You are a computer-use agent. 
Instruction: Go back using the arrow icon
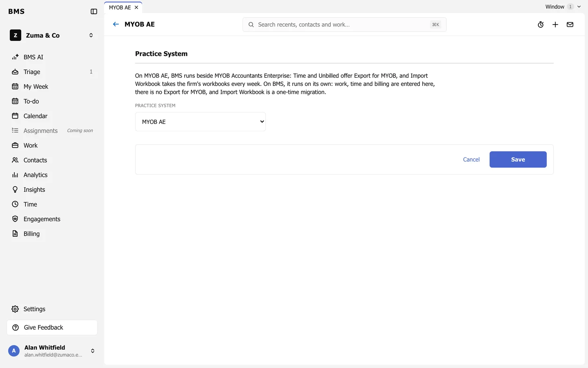coord(116,24)
